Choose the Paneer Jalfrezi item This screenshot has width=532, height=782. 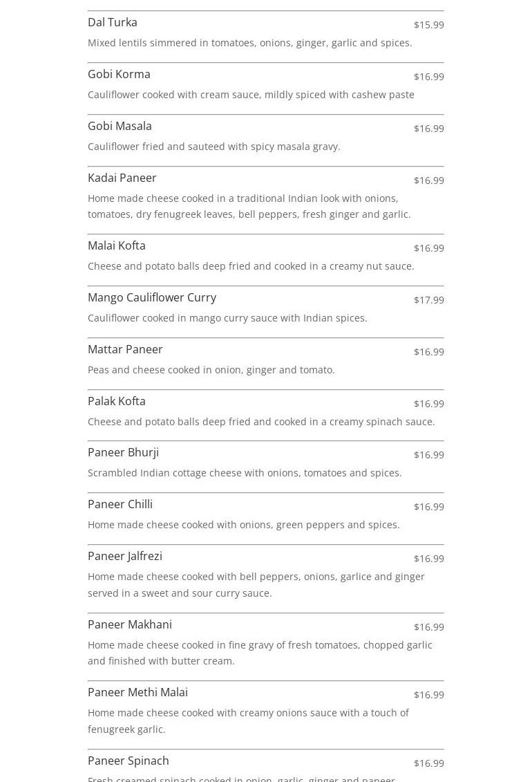click(x=125, y=557)
